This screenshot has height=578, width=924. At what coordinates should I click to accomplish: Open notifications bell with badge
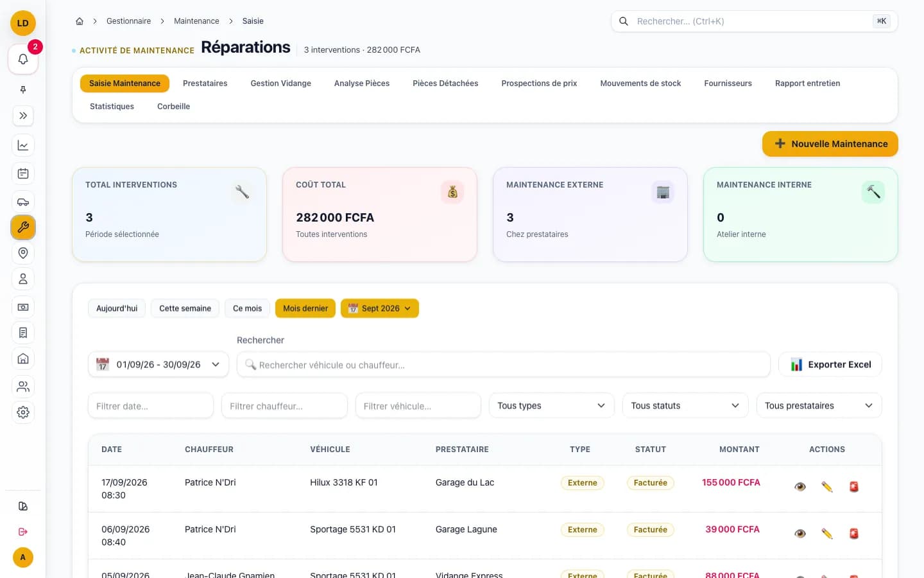pos(23,59)
